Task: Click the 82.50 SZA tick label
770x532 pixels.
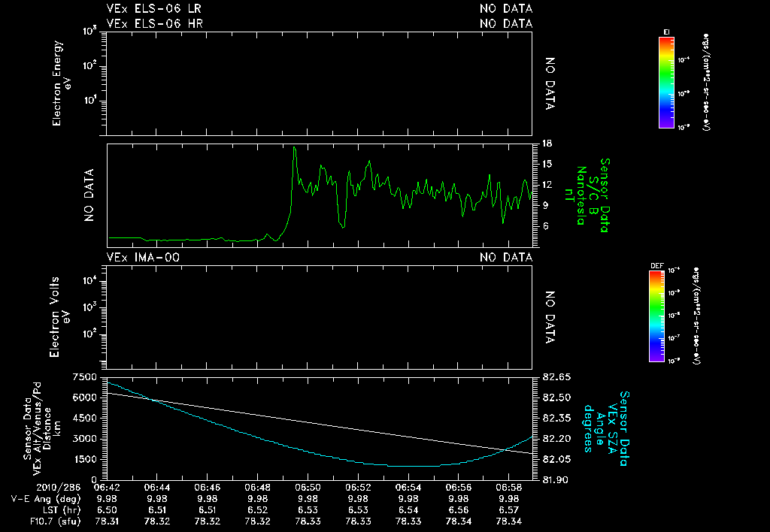Action: (x=557, y=397)
